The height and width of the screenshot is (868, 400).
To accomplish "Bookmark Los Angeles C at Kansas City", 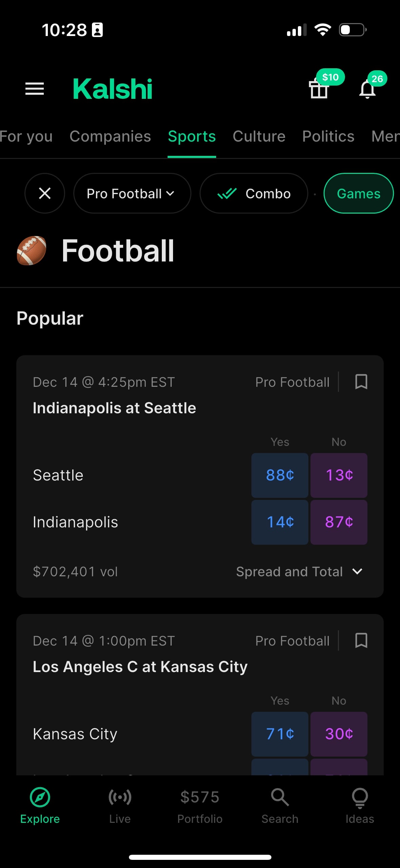I will pyautogui.click(x=361, y=640).
